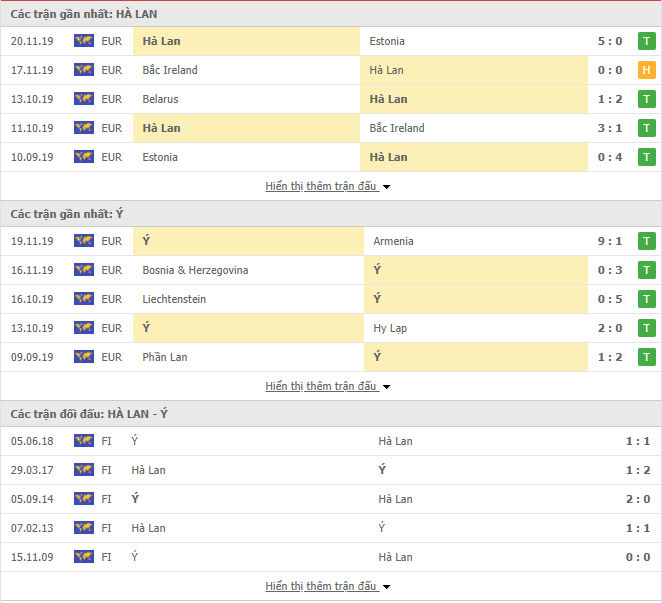Click the orange H badge for Bắc Ireland draw
The width and height of the screenshot is (662, 603).
(646, 70)
